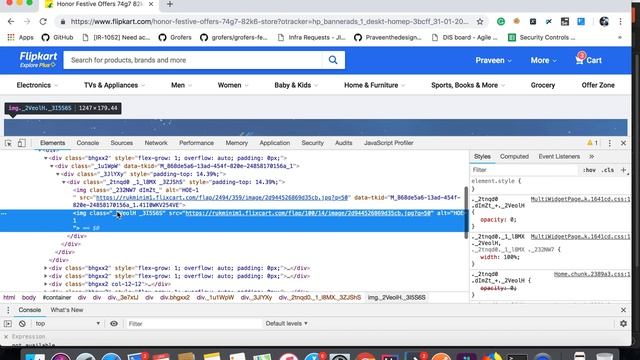
Task: Activate the DevTools inspect element picker
Action: [x=8, y=143]
